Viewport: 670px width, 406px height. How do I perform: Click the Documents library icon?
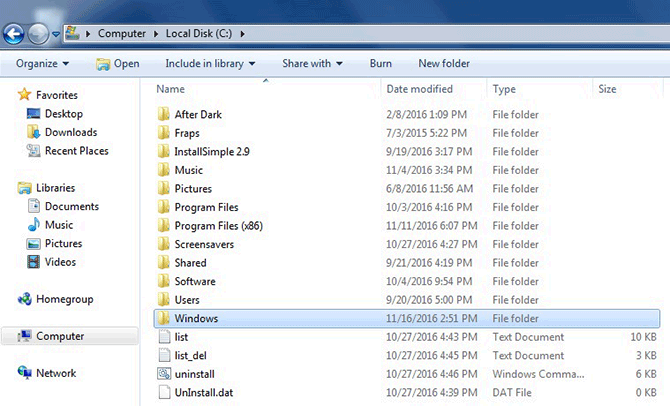[x=33, y=206]
